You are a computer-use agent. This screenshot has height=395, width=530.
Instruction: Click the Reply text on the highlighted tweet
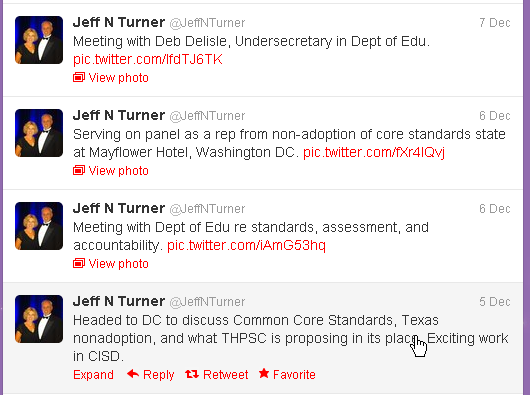[159, 375]
